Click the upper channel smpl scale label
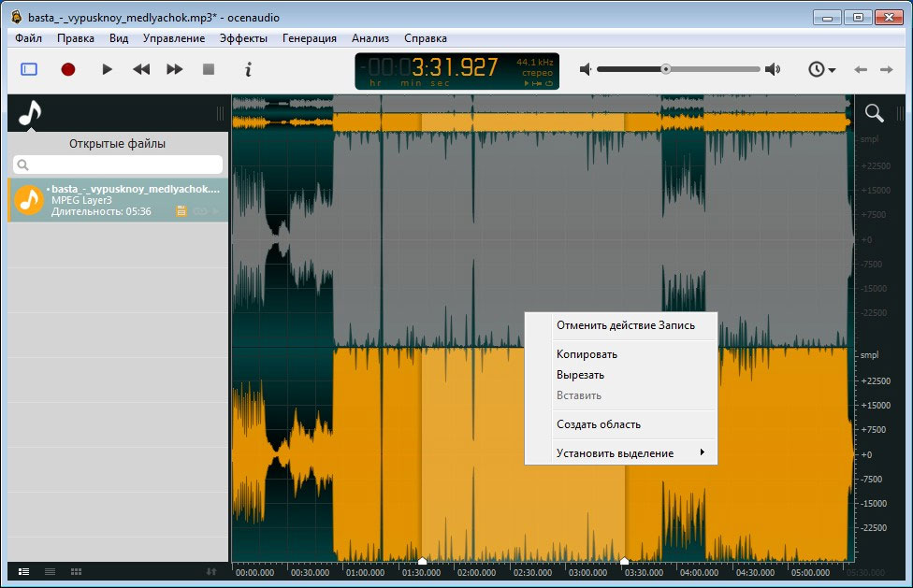 [869, 139]
